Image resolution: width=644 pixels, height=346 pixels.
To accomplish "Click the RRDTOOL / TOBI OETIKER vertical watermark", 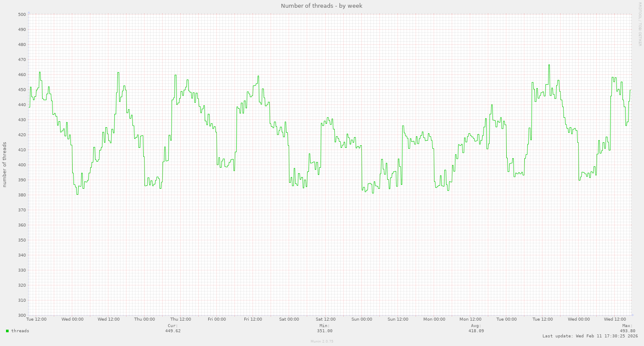I will 640,24.
